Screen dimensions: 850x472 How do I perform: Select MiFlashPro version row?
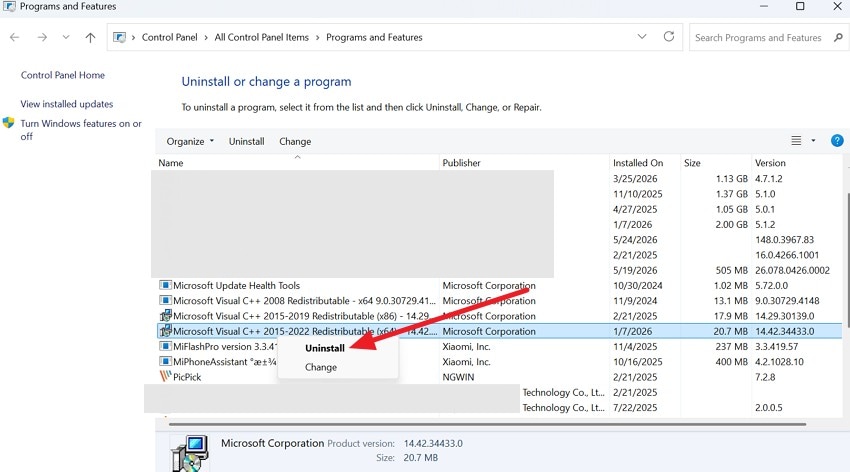499,346
